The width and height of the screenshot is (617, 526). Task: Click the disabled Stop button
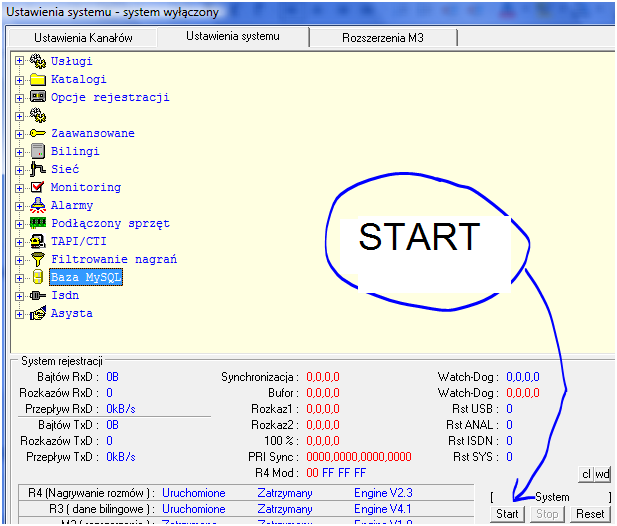tap(547, 514)
